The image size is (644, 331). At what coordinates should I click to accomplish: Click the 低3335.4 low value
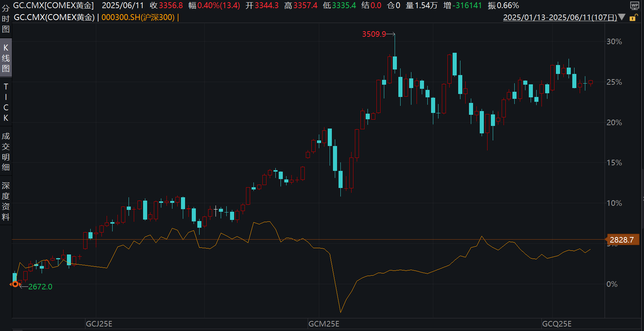point(339,6)
